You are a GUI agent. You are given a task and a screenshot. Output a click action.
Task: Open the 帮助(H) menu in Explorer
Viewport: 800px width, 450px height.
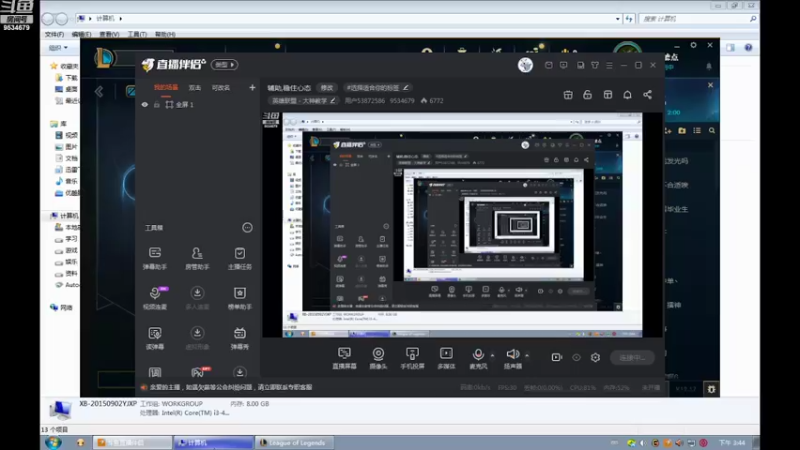(x=165, y=34)
